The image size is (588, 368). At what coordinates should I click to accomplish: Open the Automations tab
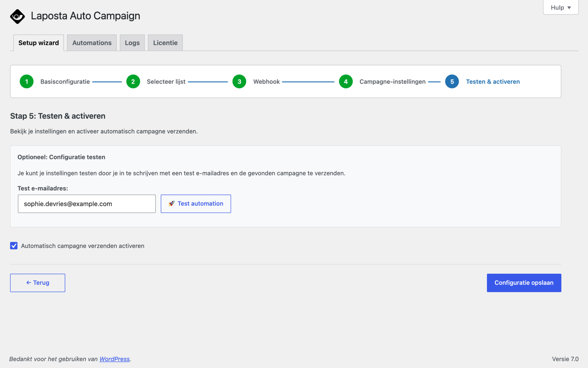coord(92,43)
